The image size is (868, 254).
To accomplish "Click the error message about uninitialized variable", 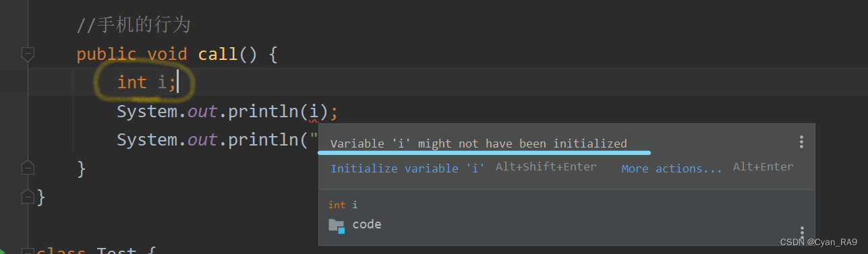I will [479, 144].
